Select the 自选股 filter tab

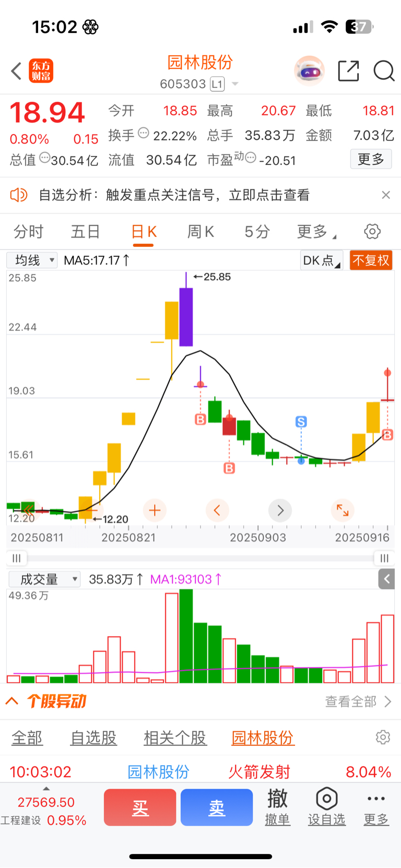[93, 738]
